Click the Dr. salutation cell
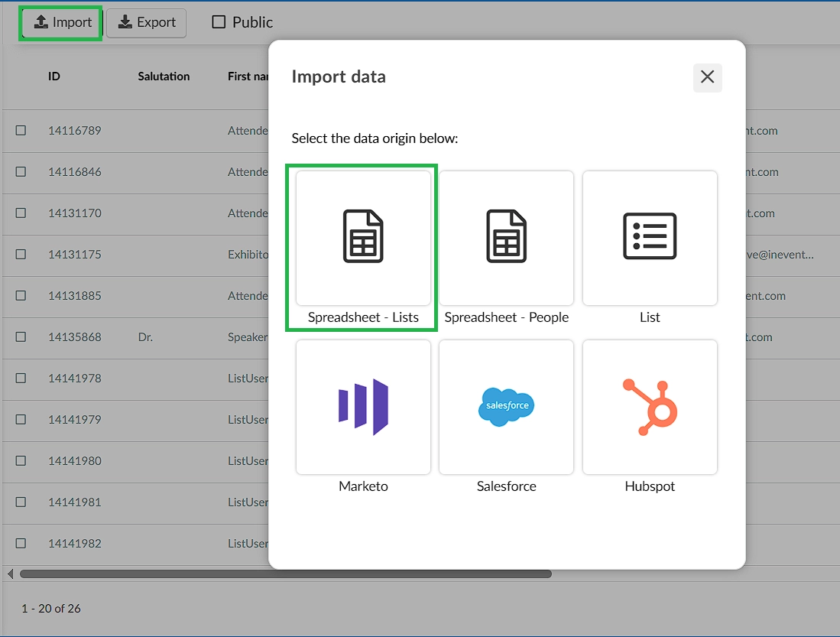840x637 pixels. (x=145, y=337)
